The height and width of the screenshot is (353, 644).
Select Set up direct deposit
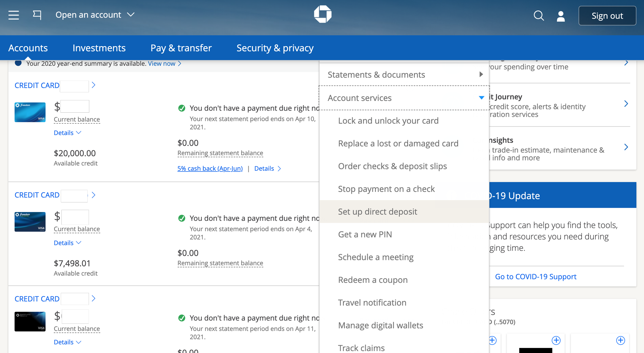tap(377, 211)
